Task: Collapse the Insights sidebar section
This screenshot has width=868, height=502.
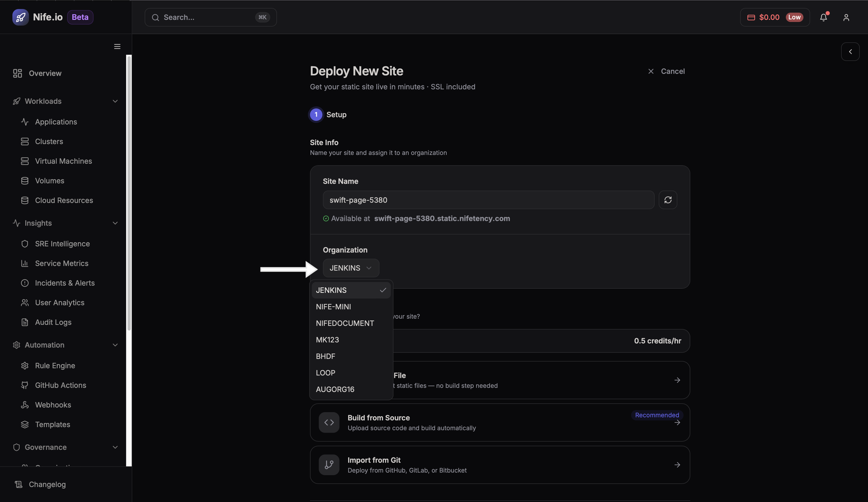Action: pyautogui.click(x=115, y=223)
